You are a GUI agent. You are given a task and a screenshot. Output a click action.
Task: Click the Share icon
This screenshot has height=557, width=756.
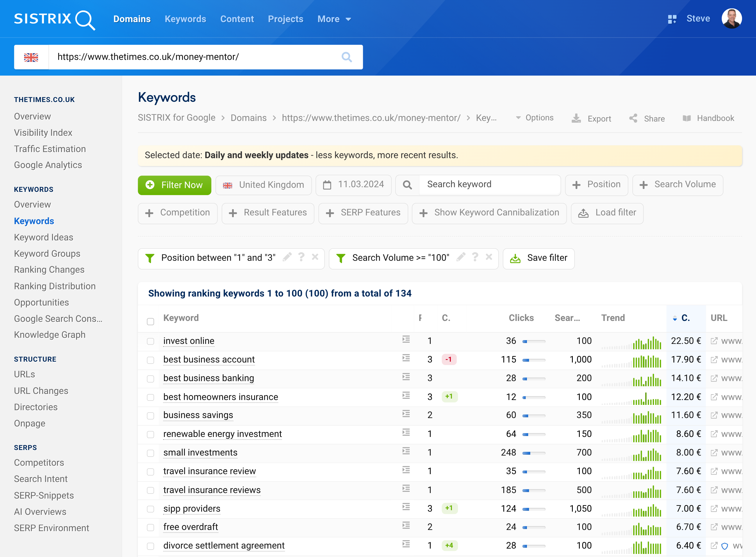click(633, 118)
